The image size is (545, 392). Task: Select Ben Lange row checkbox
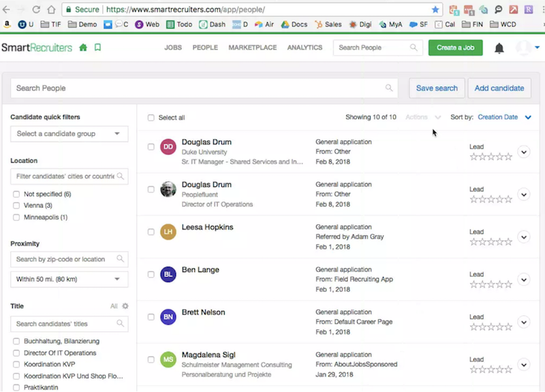[x=151, y=275]
